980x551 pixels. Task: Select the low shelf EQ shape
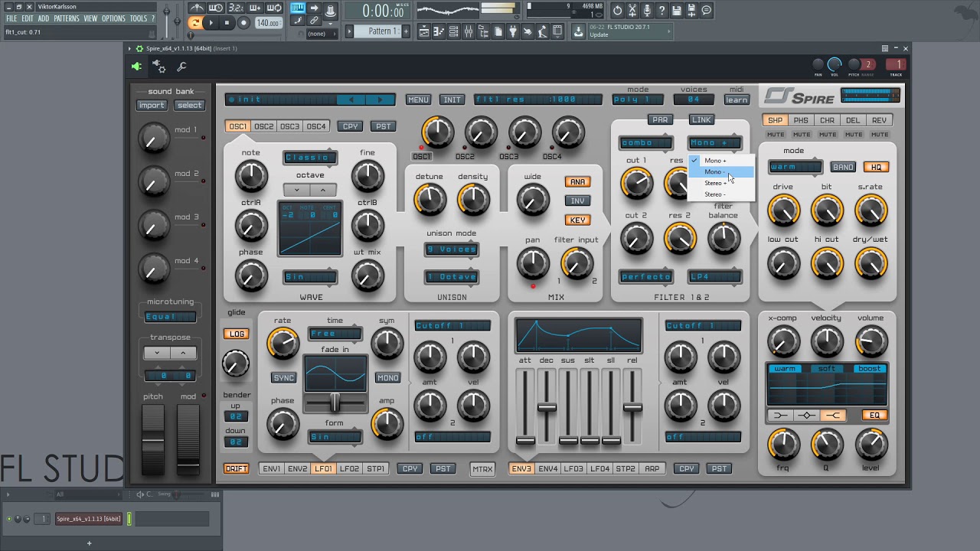click(x=781, y=416)
